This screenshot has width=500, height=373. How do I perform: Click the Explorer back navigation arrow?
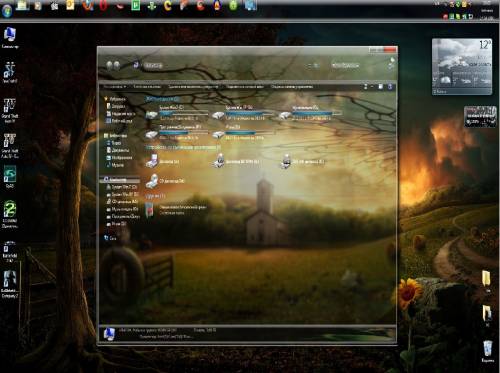click(109, 65)
